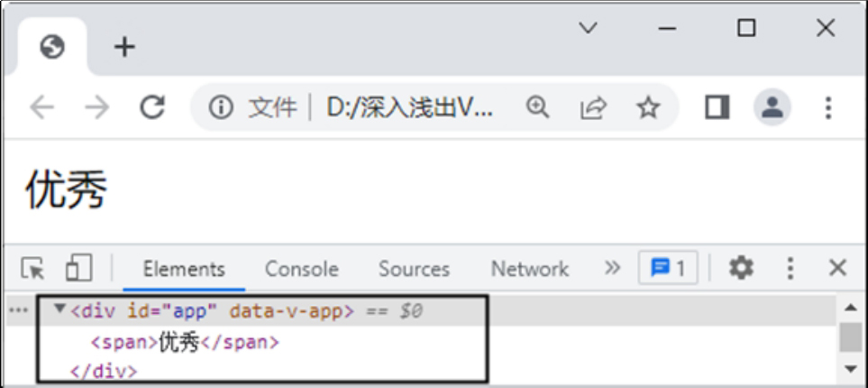Go back to the previous page
This screenshot has height=388, width=868.
tap(42, 107)
